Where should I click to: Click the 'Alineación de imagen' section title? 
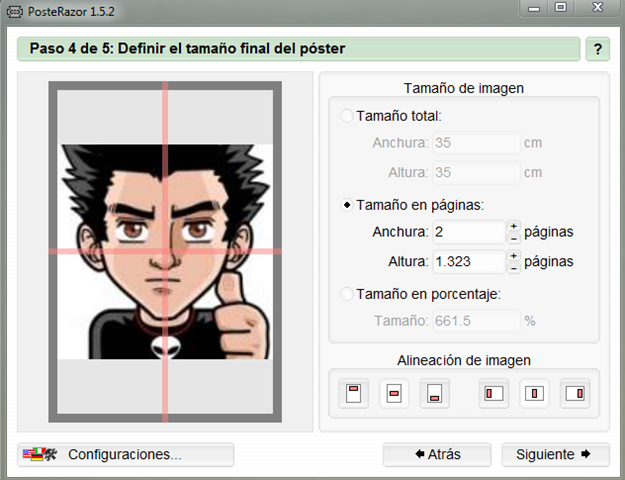pos(464,360)
